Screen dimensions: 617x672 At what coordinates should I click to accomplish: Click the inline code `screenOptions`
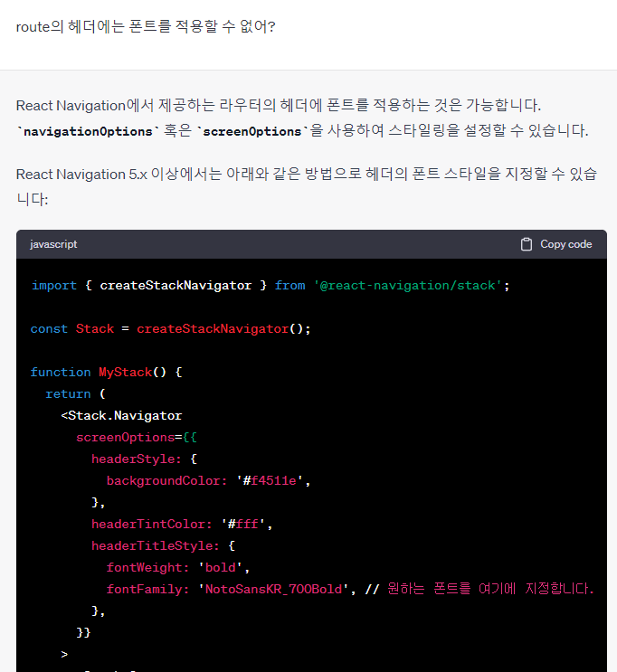tap(252, 131)
